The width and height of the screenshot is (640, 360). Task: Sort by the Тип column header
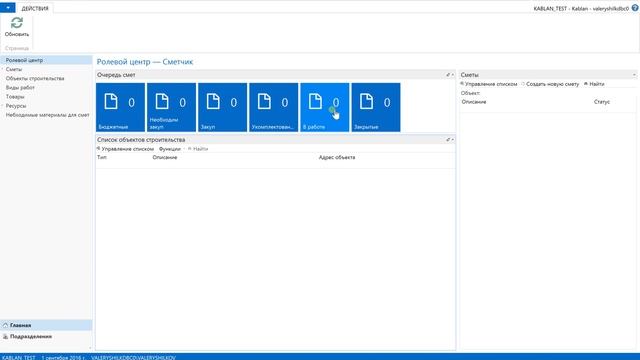coord(102,158)
